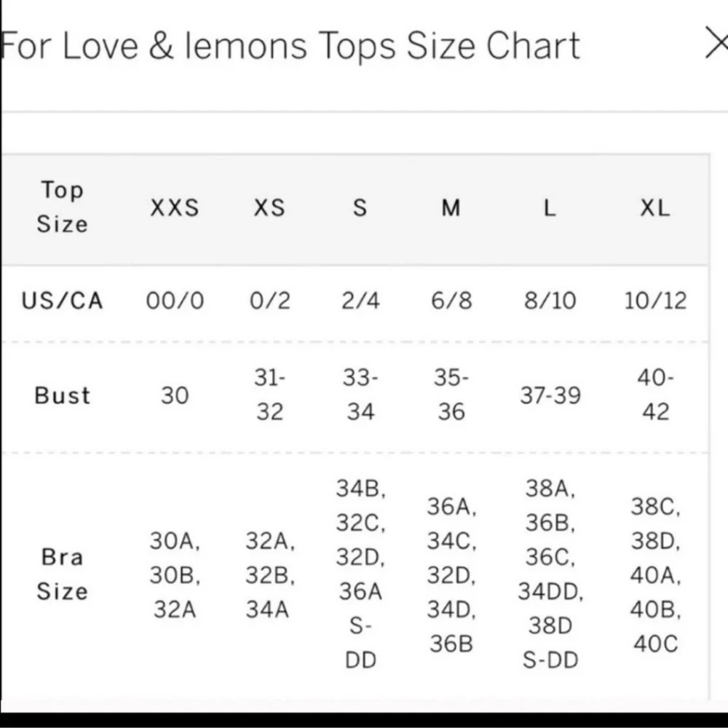The image size is (728, 728).
Task: Click the M size column header
Action: 451,207
